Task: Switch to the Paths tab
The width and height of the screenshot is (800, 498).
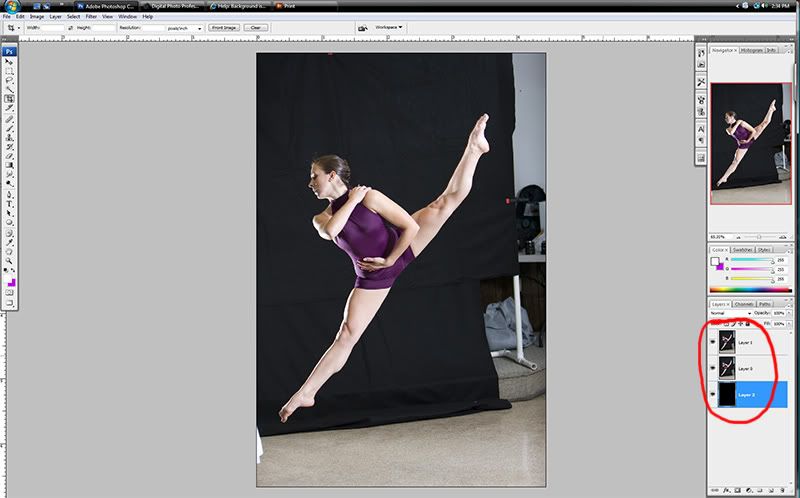Action: tap(764, 304)
